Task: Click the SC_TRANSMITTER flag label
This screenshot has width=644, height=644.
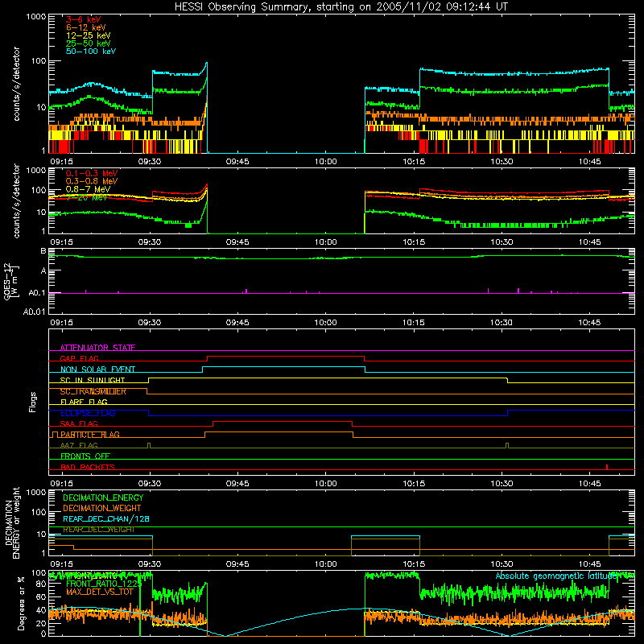Action: (93, 391)
